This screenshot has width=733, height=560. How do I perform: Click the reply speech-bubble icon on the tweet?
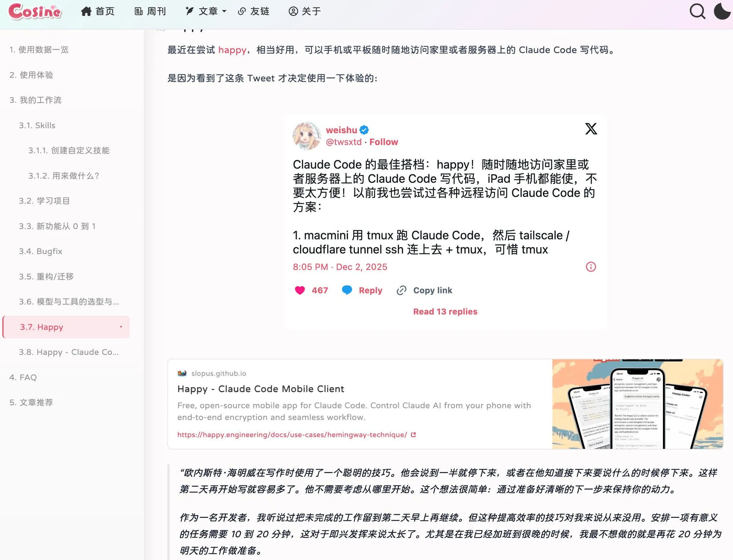pyautogui.click(x=347, y=290)
